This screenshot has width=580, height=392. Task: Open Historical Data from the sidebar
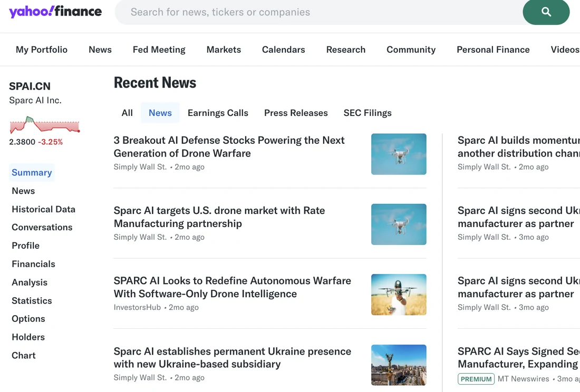43,209
